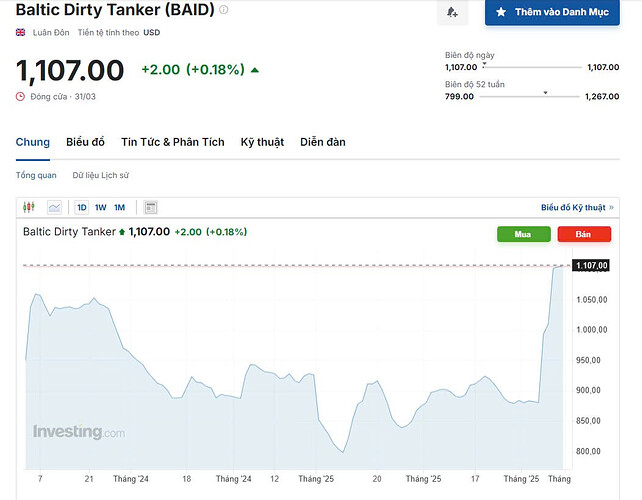
Task: Switch to the Biểu đồ tab
Action: point(85,142)
